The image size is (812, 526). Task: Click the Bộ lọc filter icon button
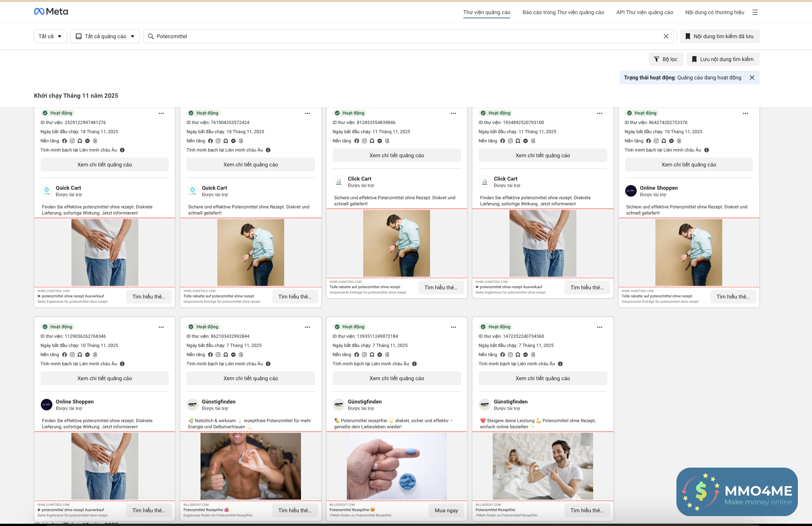[x=665, y=59]
